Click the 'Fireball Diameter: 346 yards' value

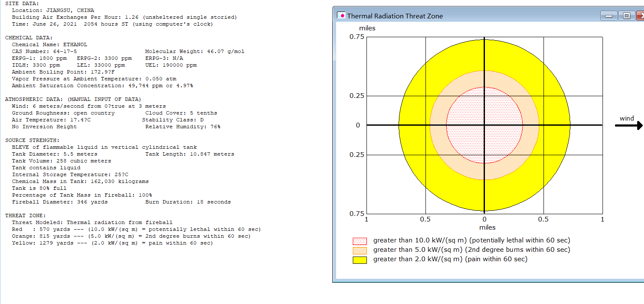point(60,202)
